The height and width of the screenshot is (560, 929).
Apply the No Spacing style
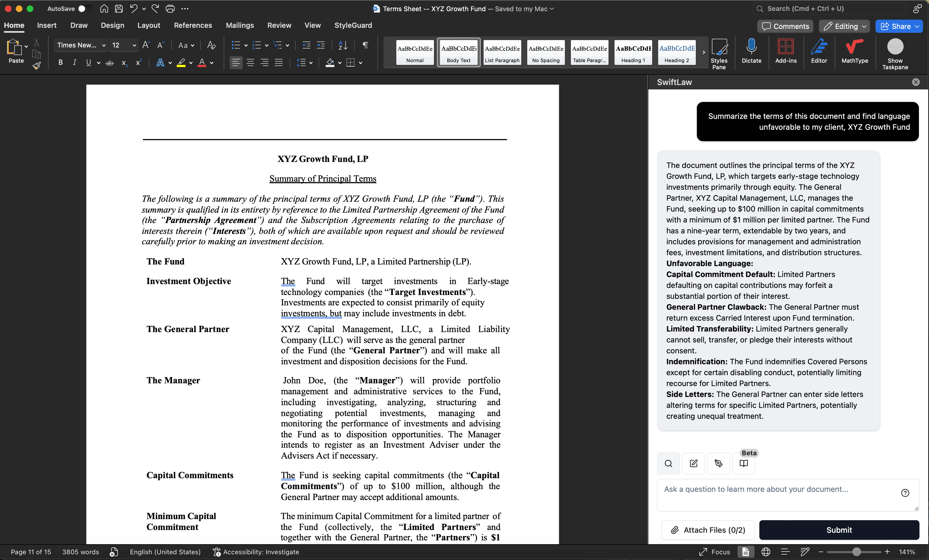(546, 52)
